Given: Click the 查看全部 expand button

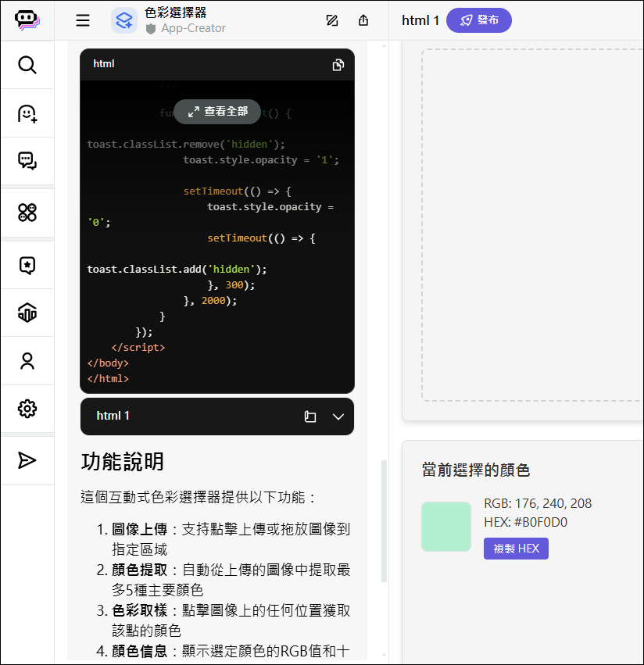Looking at the screenshot, I should point(217,112).
